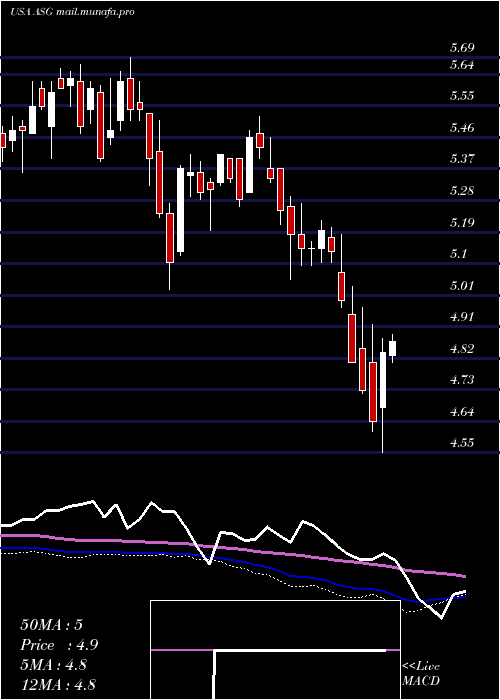Select the 5.55 price axis label

(x=462, y=96)
